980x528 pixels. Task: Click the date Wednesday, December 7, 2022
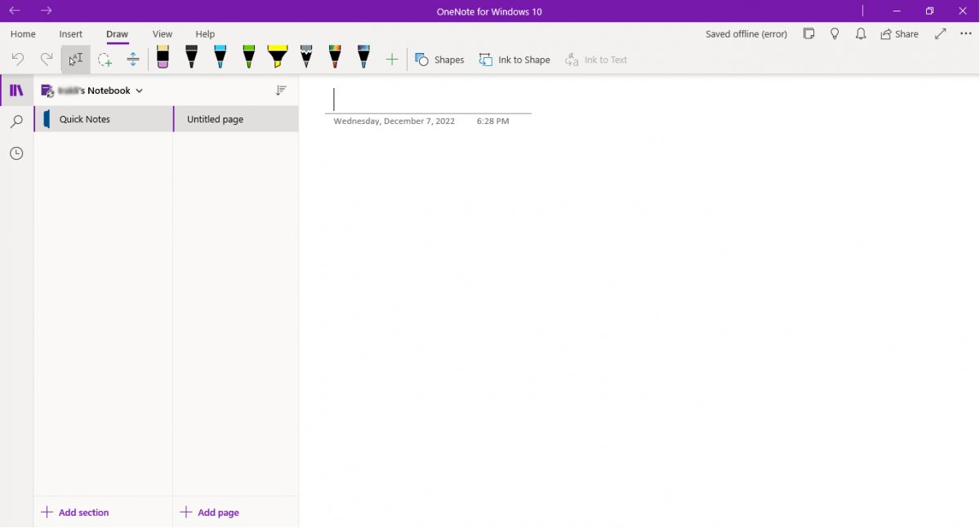(x=394, y=121)
